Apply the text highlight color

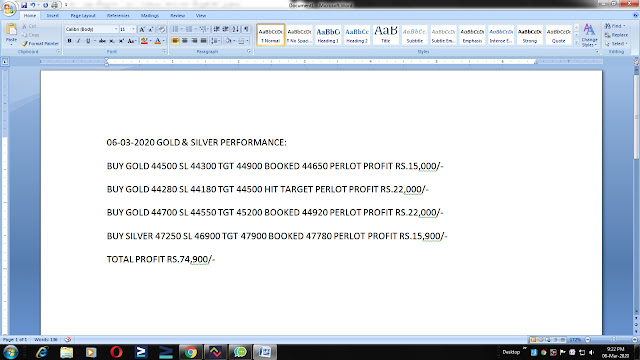(144, 41)
